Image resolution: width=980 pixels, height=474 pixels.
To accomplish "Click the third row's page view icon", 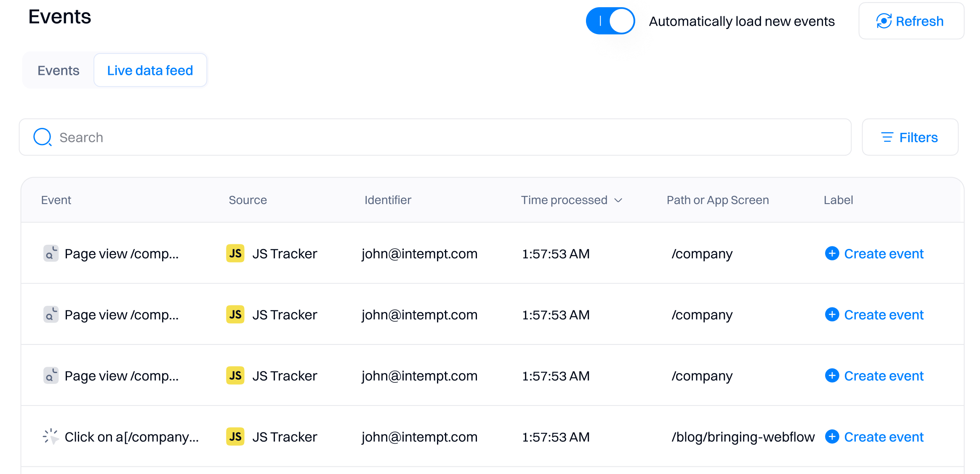I will (51, 376).
